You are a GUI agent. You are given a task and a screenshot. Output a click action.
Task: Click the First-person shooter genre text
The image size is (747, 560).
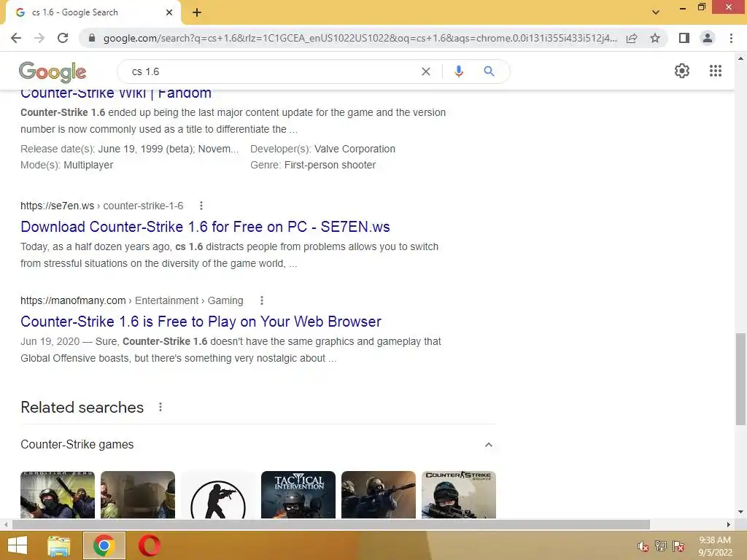coord(330,165)
